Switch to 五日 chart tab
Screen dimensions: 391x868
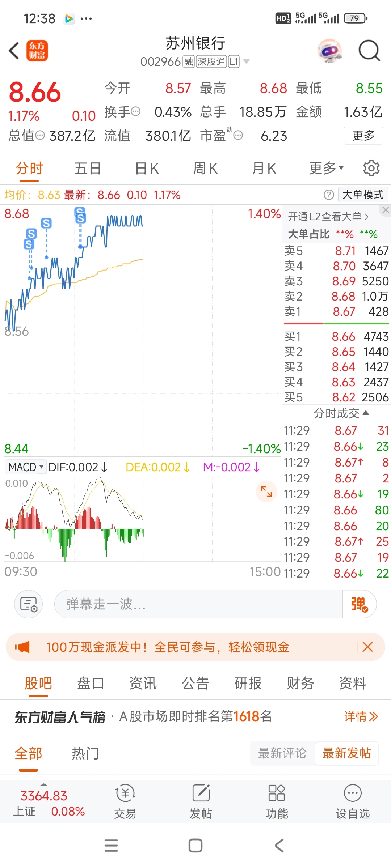(x=88, y=169)
